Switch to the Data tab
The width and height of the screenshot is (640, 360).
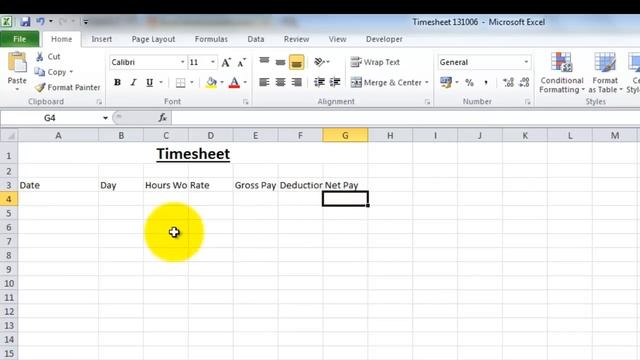coord(256,39)
